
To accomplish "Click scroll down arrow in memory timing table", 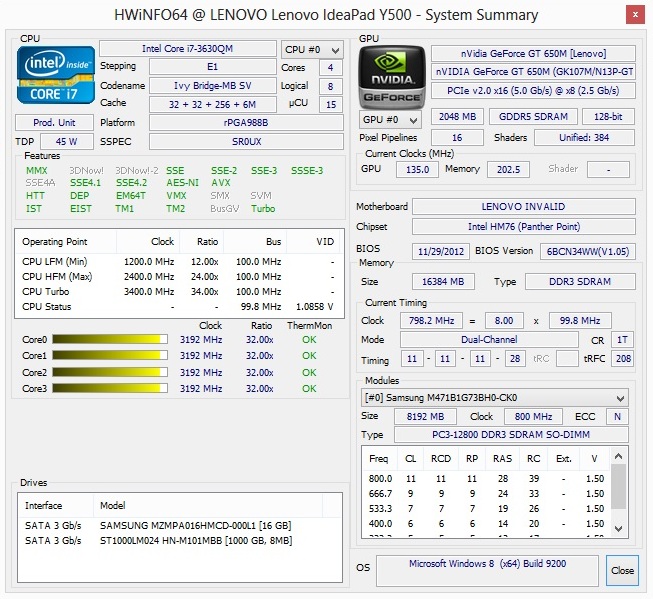I will pyautogui.click(x=618, y=529).
